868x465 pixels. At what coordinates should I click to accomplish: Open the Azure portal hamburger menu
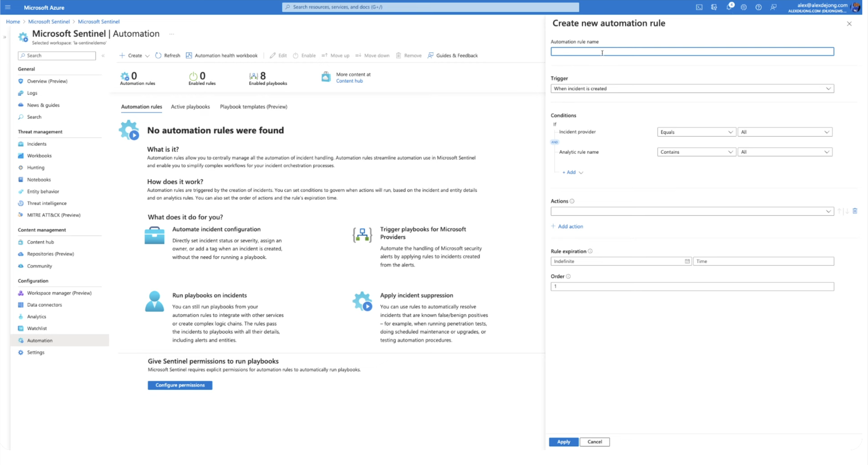tap(8, 7)
